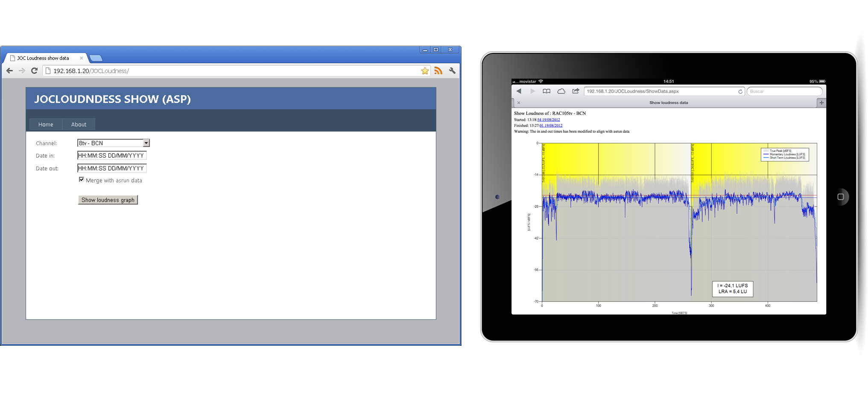
Task: Tap the iCloud tabs cloud icon
Action: [x=561, y=91]
